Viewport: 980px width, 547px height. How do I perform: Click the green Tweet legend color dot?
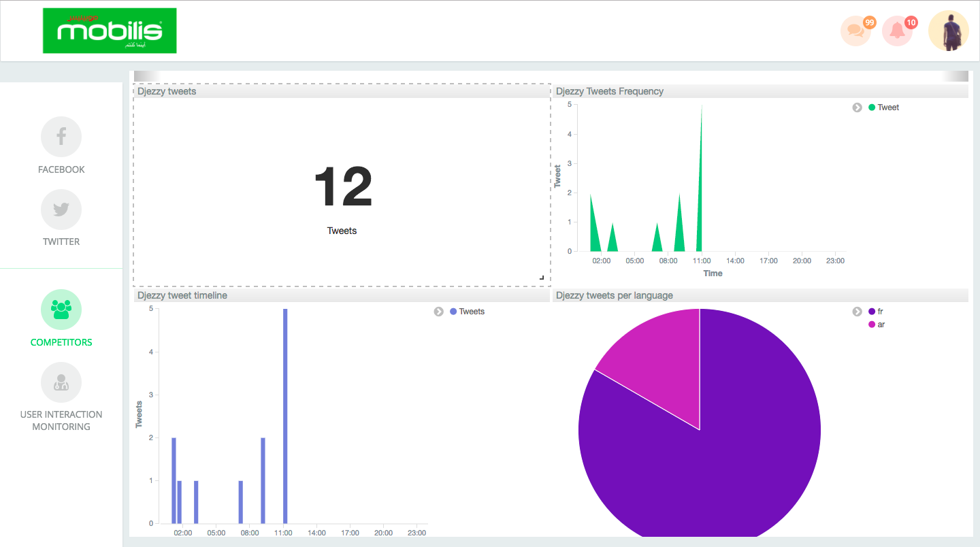point(872,107)
